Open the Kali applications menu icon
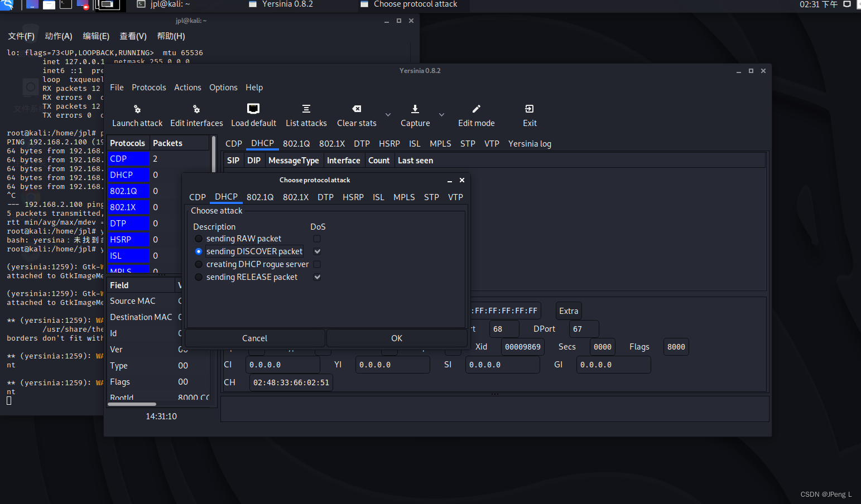 coord(7,4)
